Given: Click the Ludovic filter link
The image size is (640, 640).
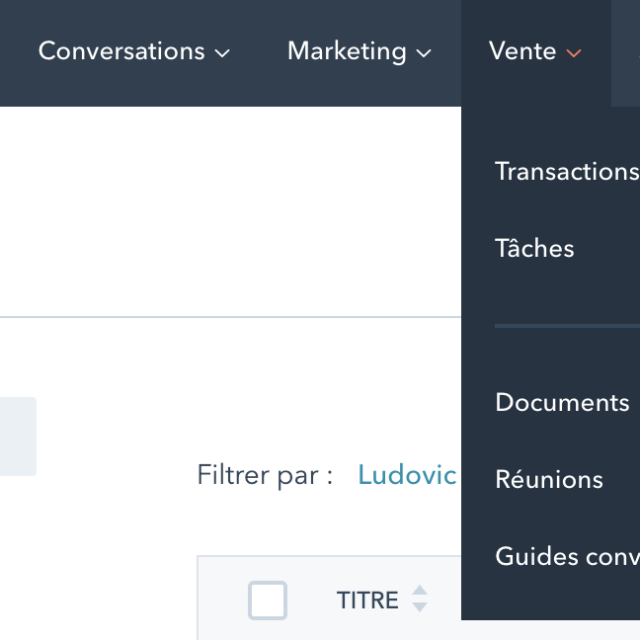Looking at the screenshot, I should 407,475.
